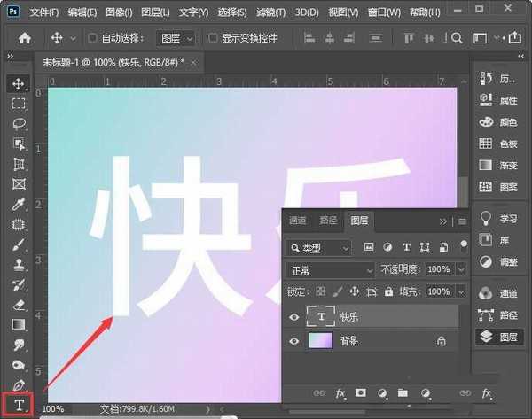Enable the 显示变换控件 checkbox

213,39
